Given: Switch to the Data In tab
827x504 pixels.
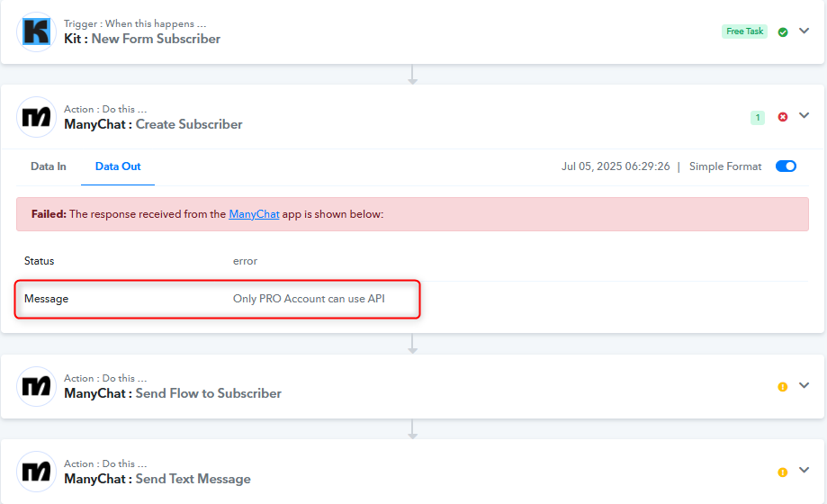Looking at the screenshot, I should pos(49,166).
